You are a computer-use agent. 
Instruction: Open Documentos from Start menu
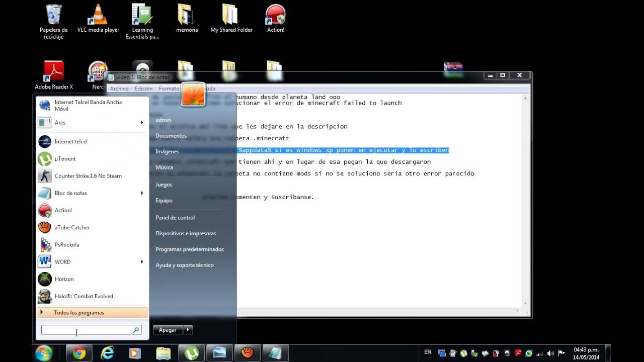pyautogui.click(x=171, y=136)
